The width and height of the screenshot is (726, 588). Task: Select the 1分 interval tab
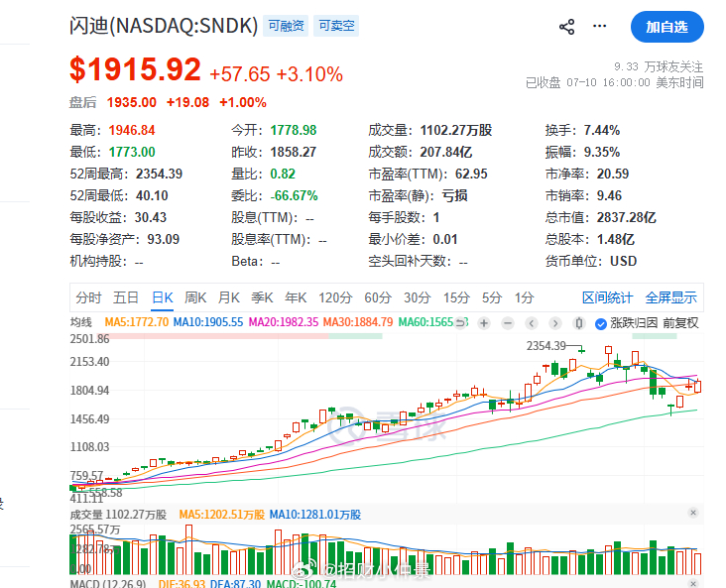pyautogui.click(x=524, y=297)
